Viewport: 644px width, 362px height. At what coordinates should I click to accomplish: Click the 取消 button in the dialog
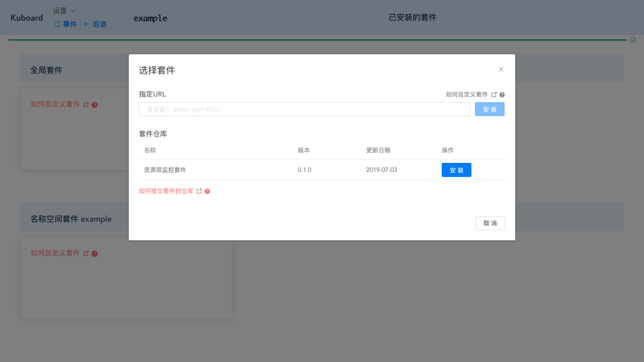point(490,223)
